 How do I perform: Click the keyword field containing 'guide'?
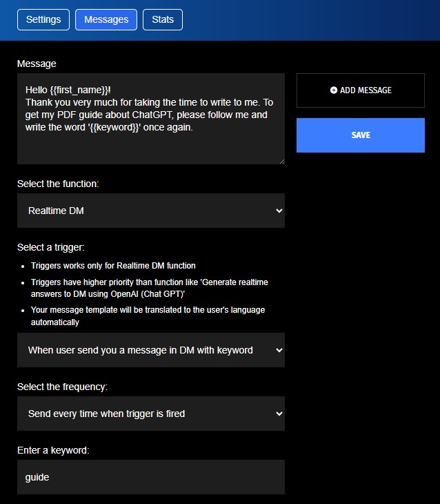click(151, 477)
